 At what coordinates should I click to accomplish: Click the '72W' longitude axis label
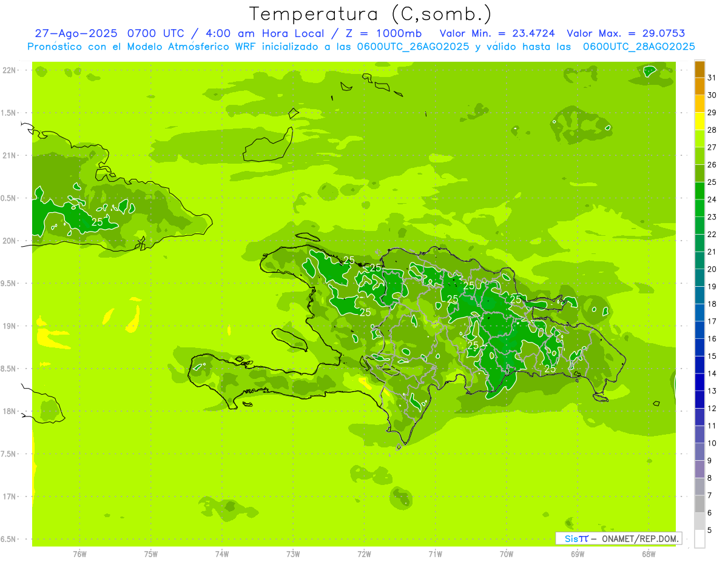coord(364,555)
